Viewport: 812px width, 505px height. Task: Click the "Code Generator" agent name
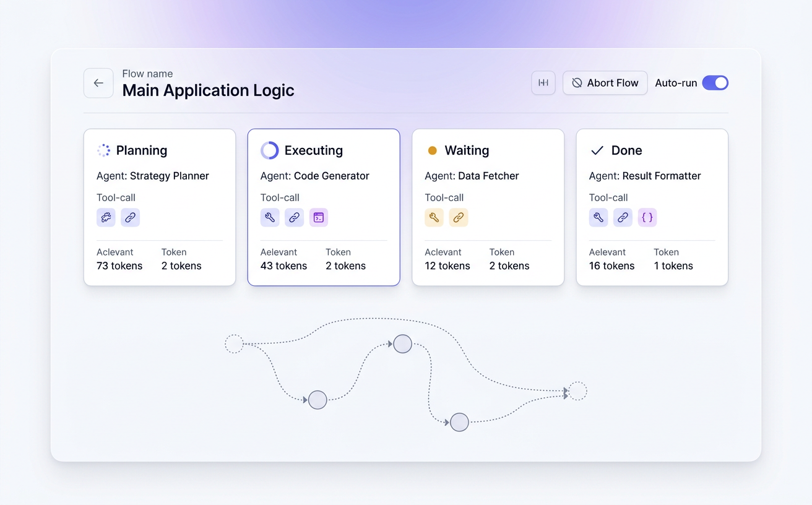(332, 176)
